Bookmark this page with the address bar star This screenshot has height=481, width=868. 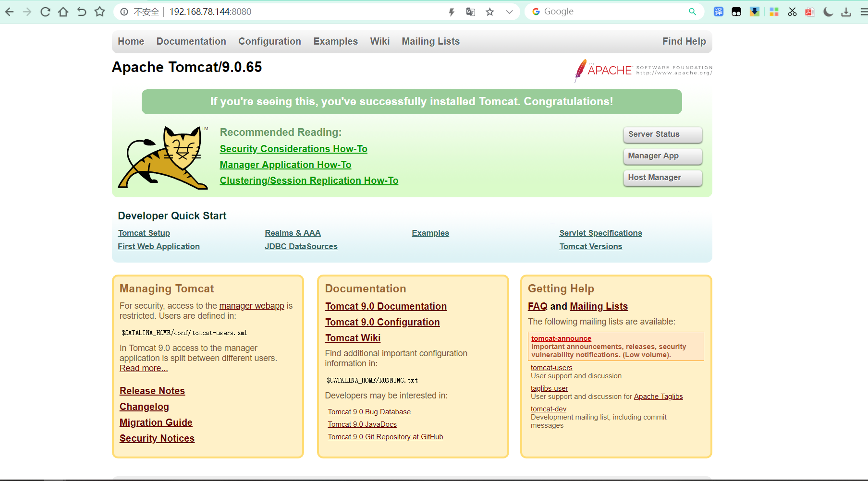pyautogui.click(x=490, y=12)
